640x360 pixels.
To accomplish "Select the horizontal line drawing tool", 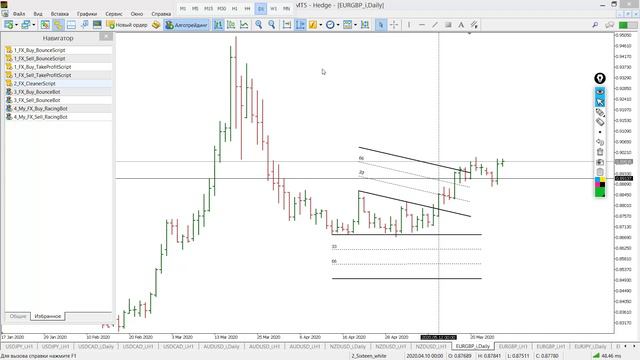I will (x=422, y=25).
